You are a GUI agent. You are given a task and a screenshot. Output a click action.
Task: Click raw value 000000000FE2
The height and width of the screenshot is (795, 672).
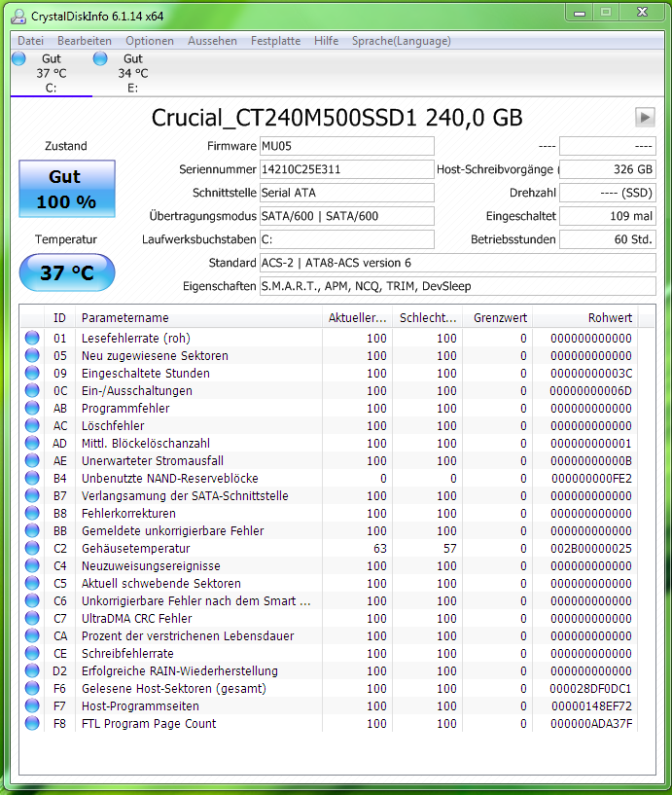(591, 478)
